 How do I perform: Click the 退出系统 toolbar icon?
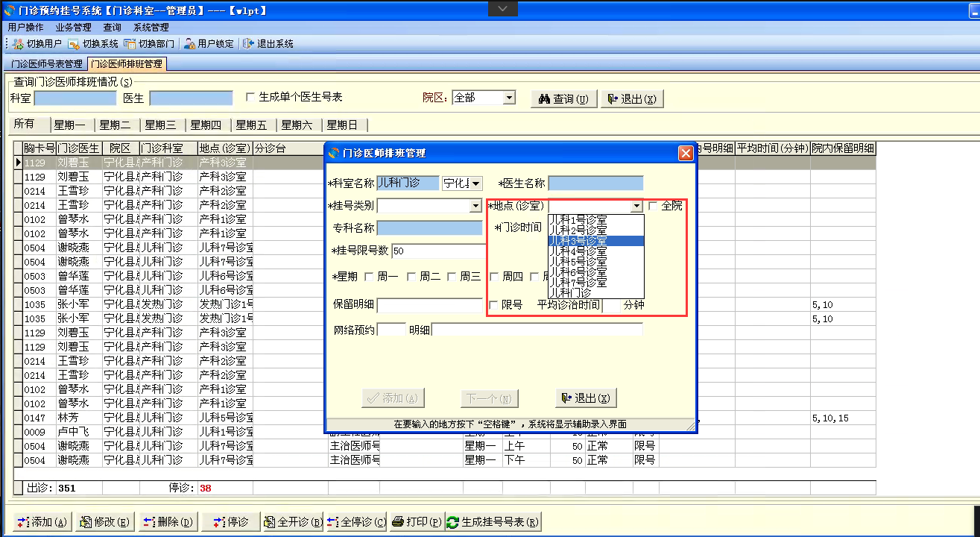coord(248,44)
